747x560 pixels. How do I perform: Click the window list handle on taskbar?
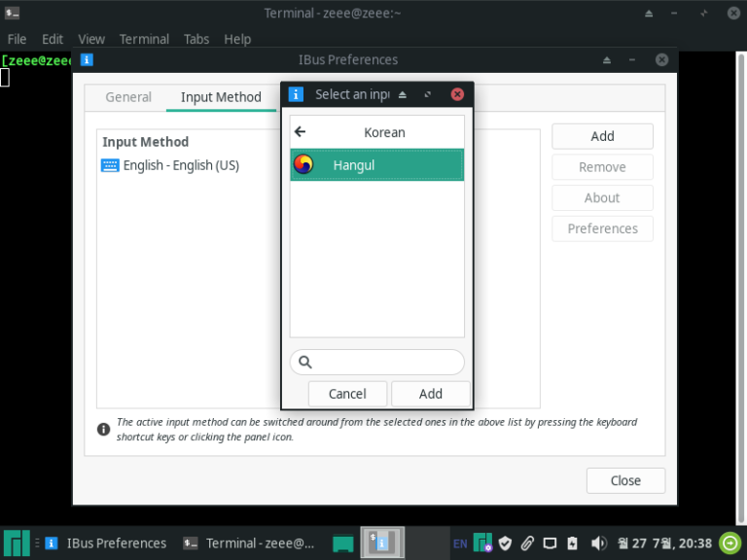[x=37, y=542]
